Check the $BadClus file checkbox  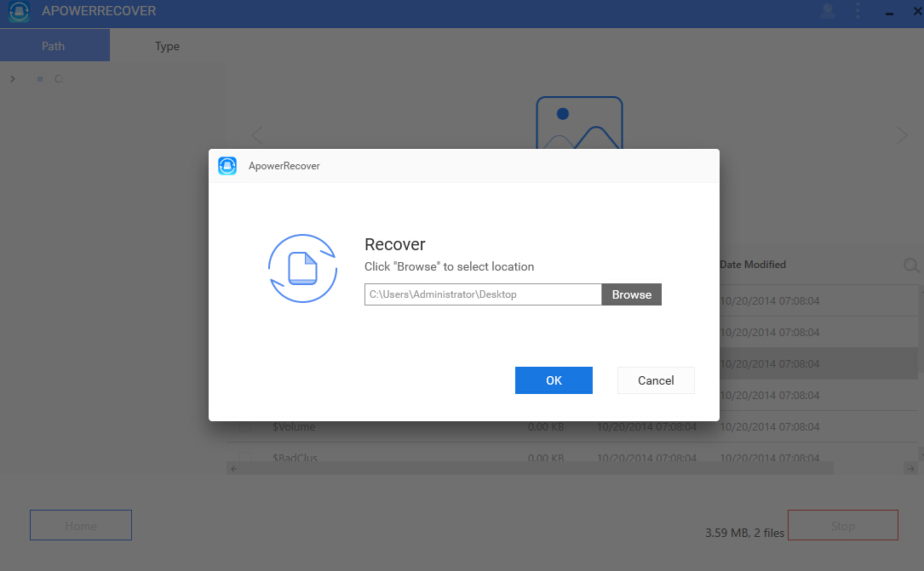pos(245,457)
